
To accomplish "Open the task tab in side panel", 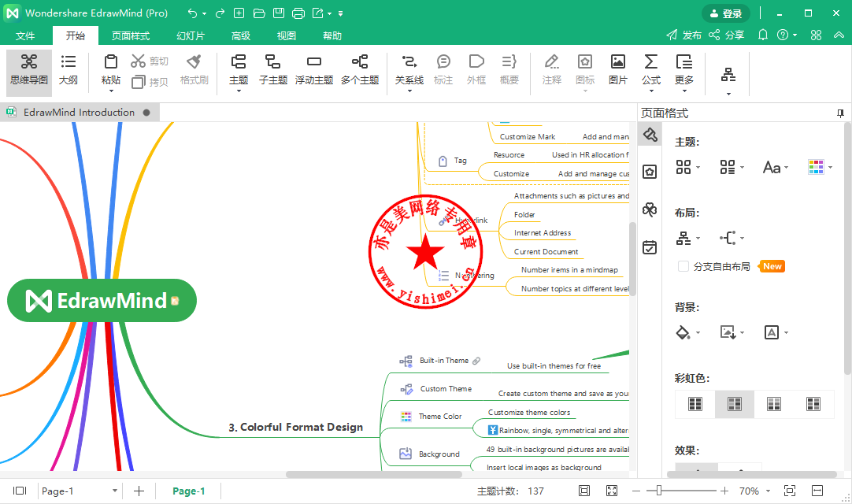I will [x=650, y=247].
